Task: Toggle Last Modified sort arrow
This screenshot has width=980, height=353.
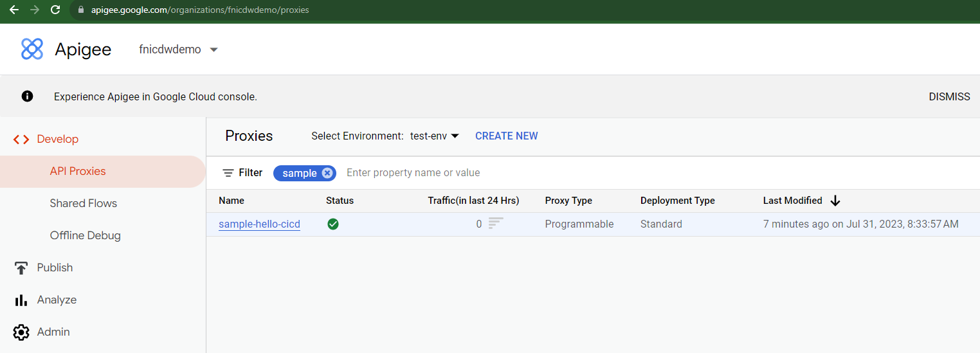Action: 835,201
